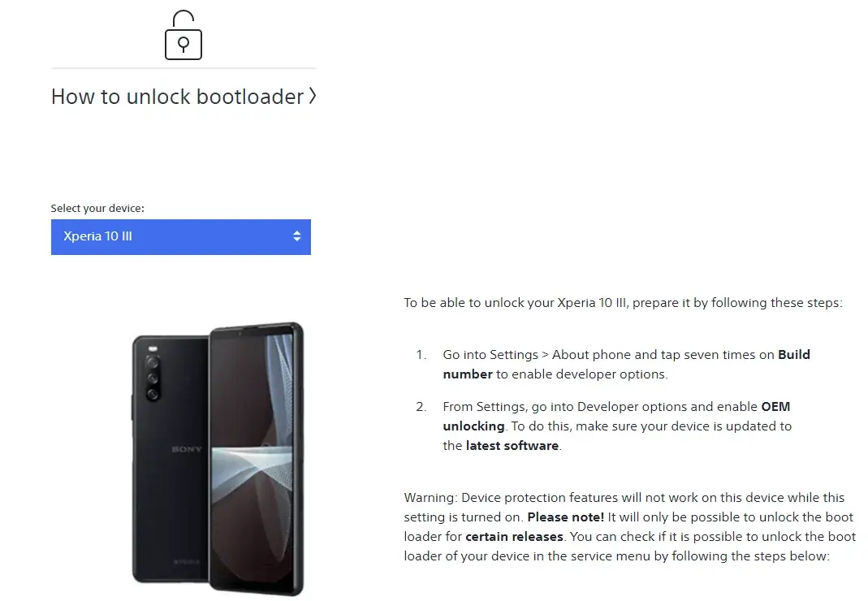Click the up/down arrows on device selector
Viewport: 868px width, 601px height.
pos(299,236)
